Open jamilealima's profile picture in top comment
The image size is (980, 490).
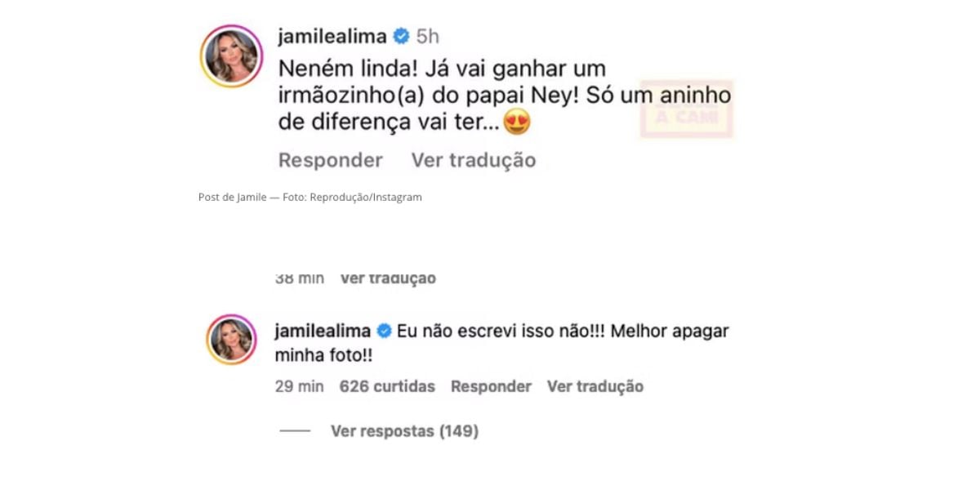pyautogui.click(x=231, y=56)
